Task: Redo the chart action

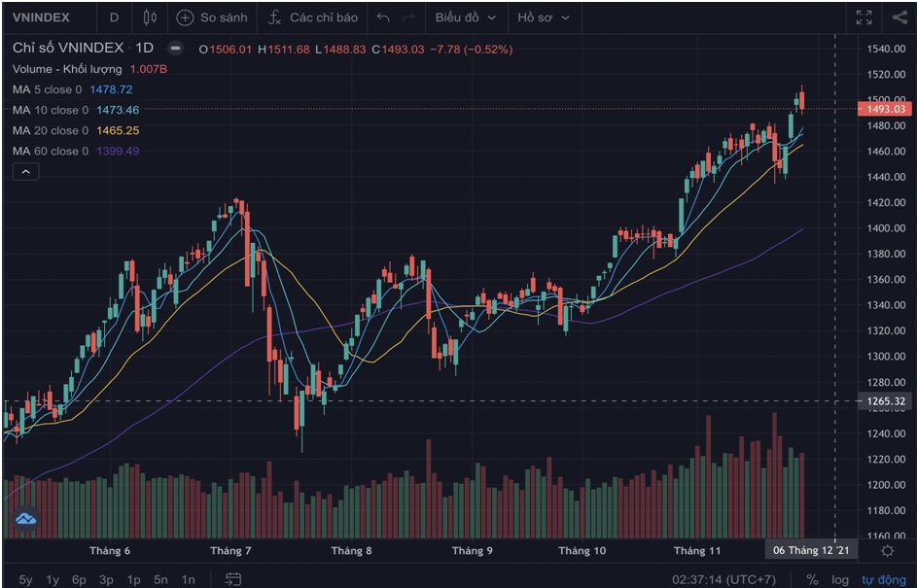Action: 408,17
